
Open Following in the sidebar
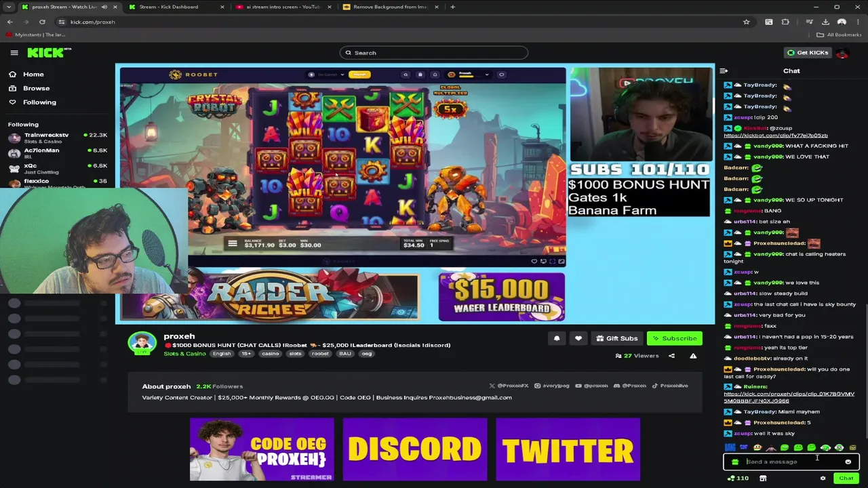(39, 102)
